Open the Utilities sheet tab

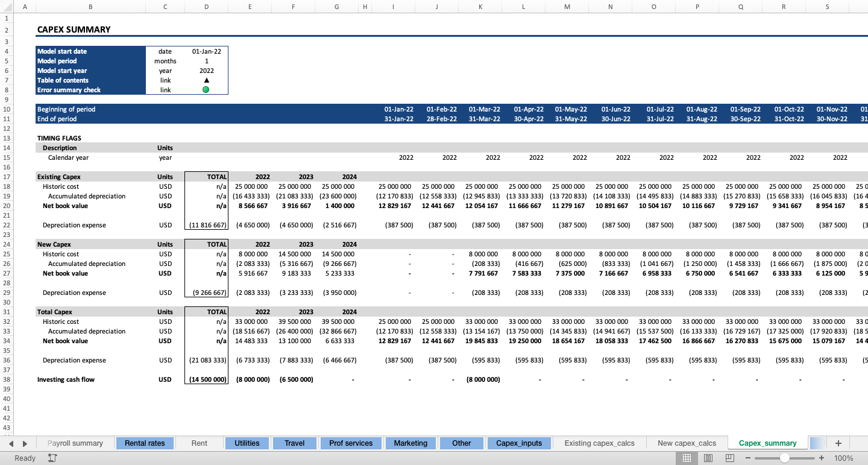coord(247,443)
